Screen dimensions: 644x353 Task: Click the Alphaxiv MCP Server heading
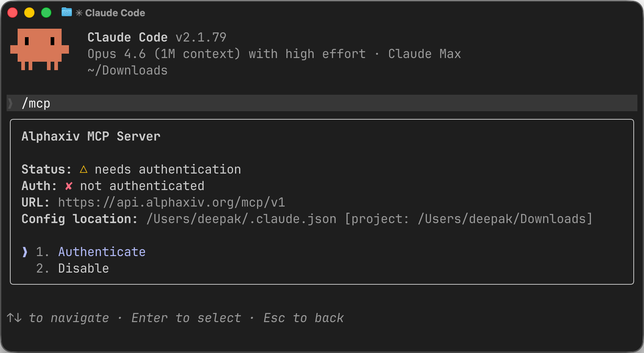pos(91,136)
